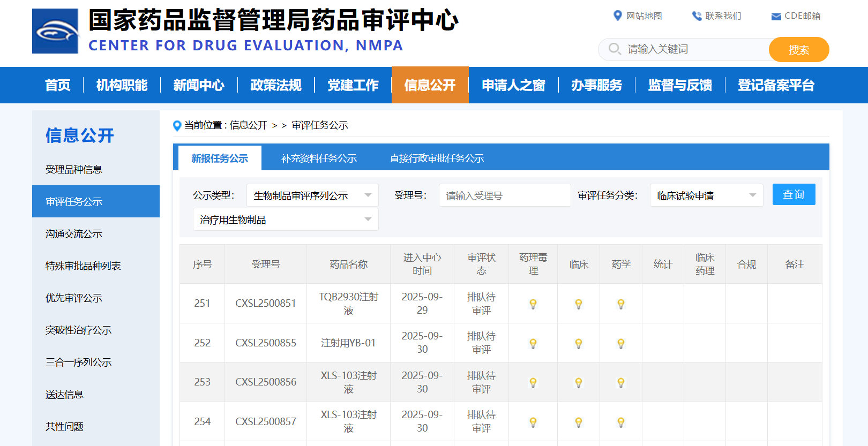Switch to 补充资料任务公示 tab

(x=319, y=158)
